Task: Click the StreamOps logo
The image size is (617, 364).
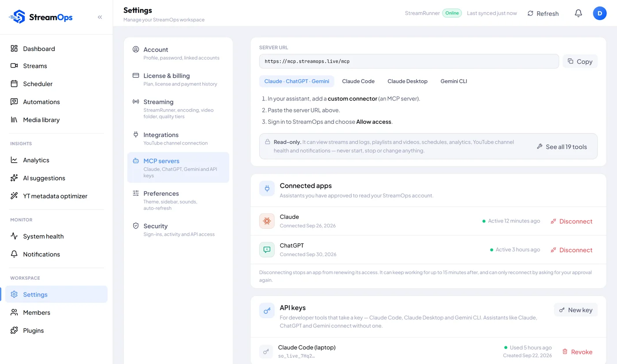Action: (41, 17)
